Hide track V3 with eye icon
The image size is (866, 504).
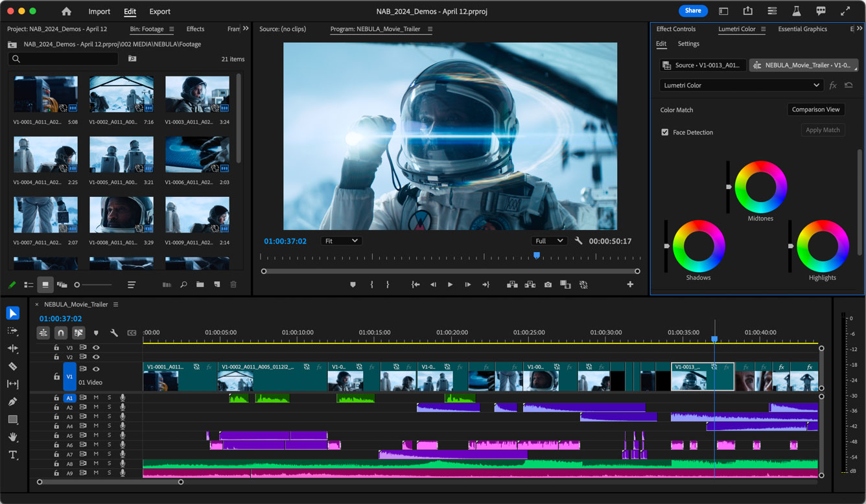[96, 348]
